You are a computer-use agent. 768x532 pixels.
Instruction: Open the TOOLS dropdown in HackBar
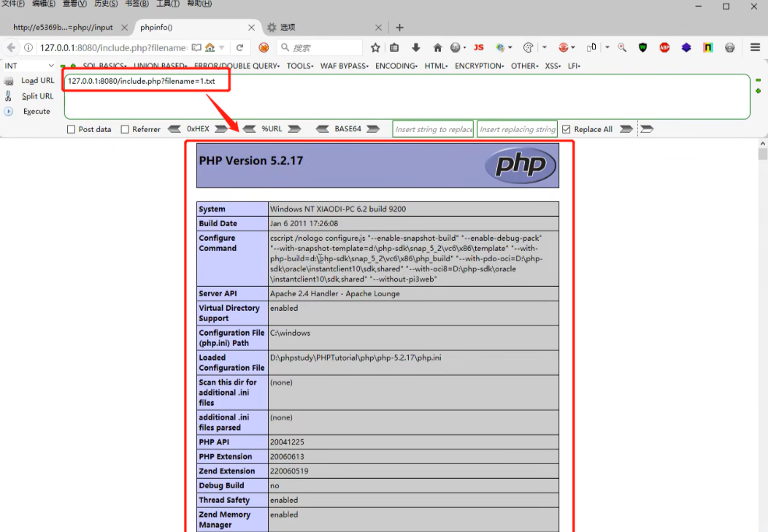(300, 66)
